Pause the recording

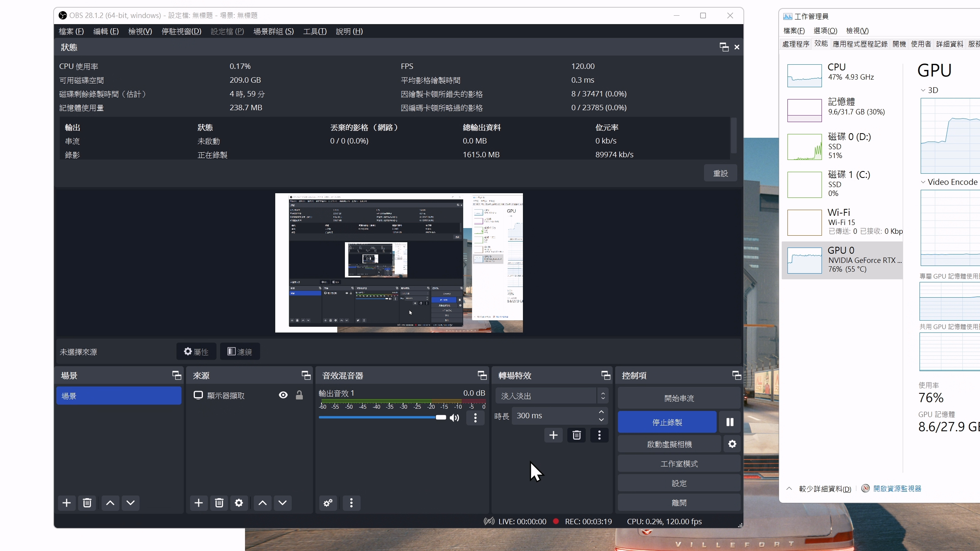730,422
